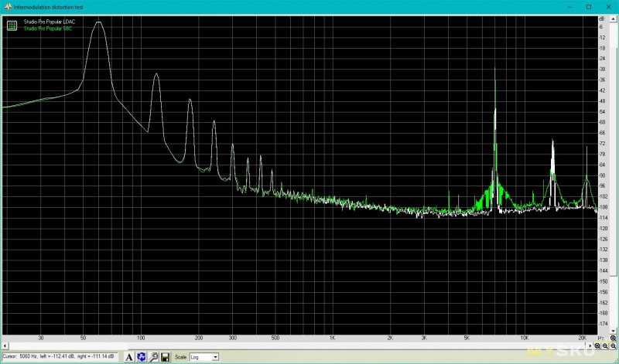Click the blue swap/refresh arrows icon
Image resolution: width=619 pixels, height=364 pixels.
click(142, 357)
